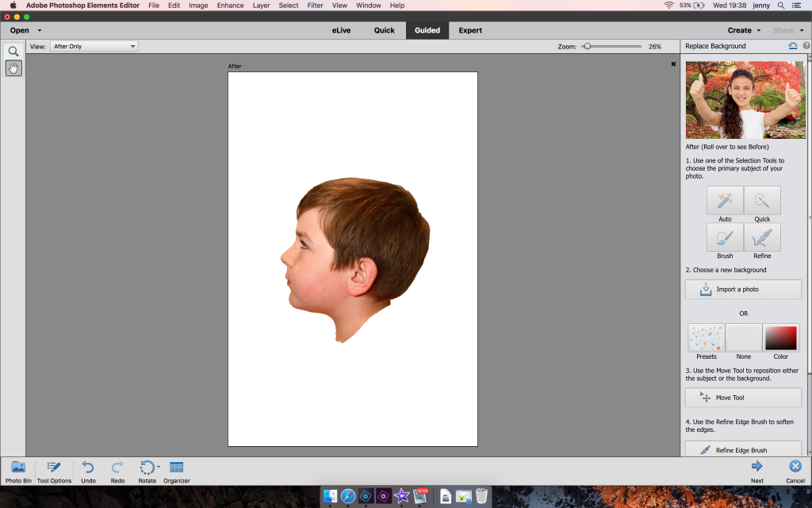Show Tool Options panel
The image size is (812, 508).
point(54,471)
